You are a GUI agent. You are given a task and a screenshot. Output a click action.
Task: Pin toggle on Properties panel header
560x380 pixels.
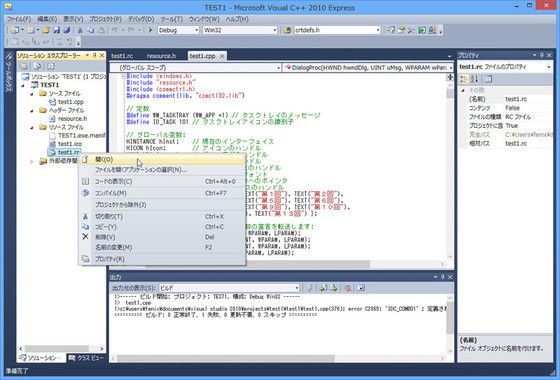click(542, 55)
